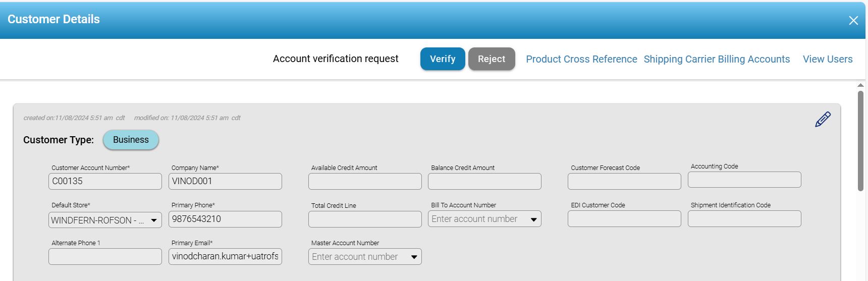868x281 pixels.
Task: Focus the Primary Phone field
Action: click(x=225, y=219)
